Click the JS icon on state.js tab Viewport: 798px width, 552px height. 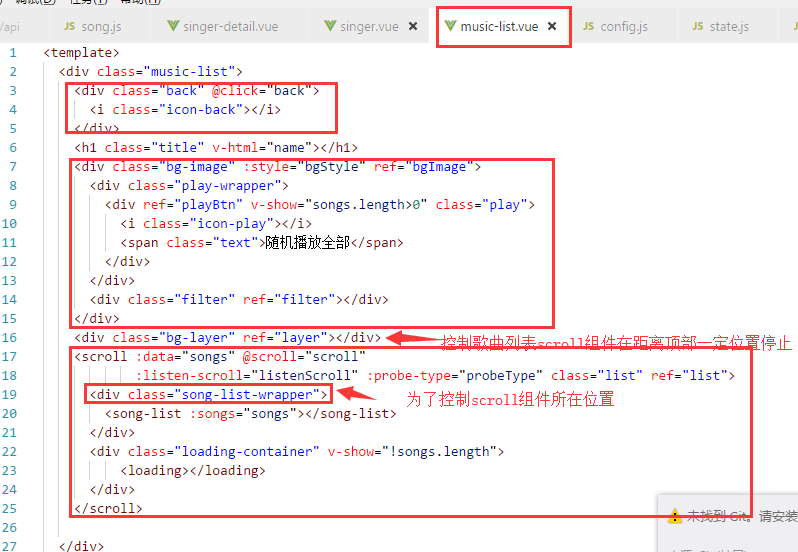tap(698, 26)
